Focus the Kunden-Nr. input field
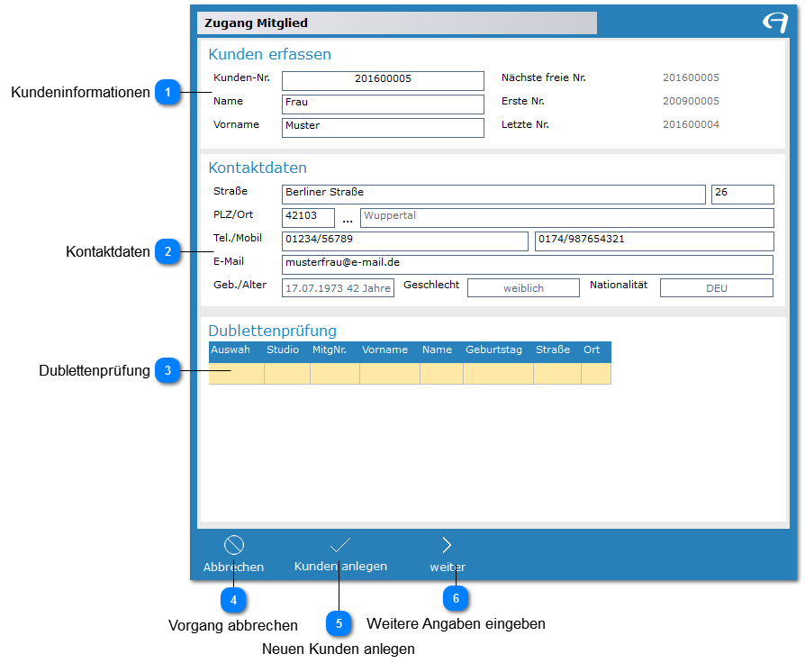The width and height of the screenshot is (805, 672). [x=383, y=81]
